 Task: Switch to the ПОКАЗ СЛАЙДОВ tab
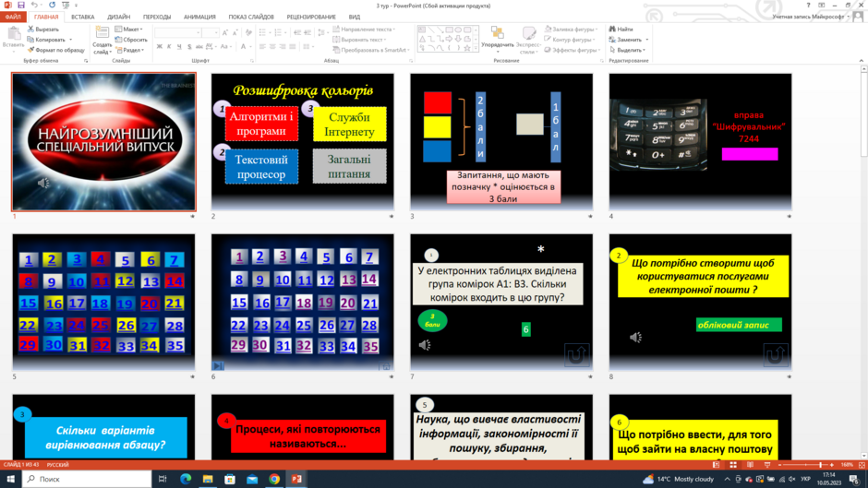251,18
